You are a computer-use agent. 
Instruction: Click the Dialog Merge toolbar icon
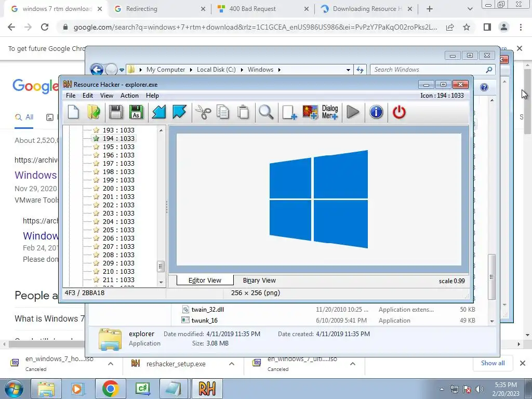coord(330,112)
